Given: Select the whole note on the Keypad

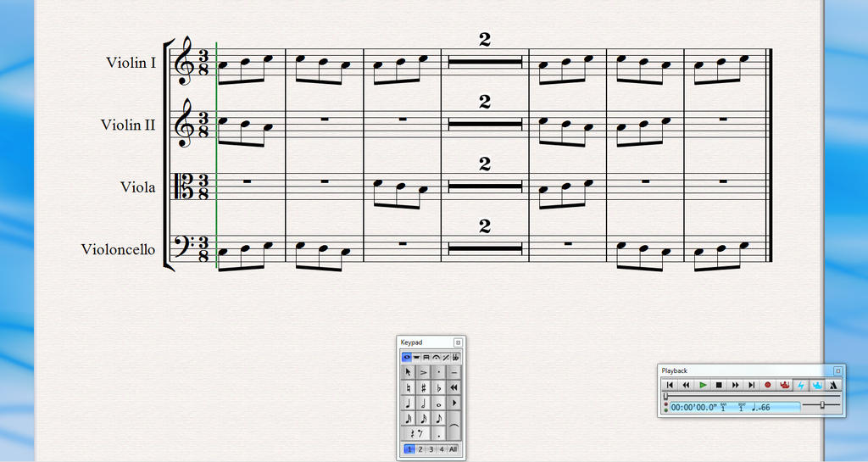Looking at the screenshot, I should pyautogui.click(x=439, y=403).
